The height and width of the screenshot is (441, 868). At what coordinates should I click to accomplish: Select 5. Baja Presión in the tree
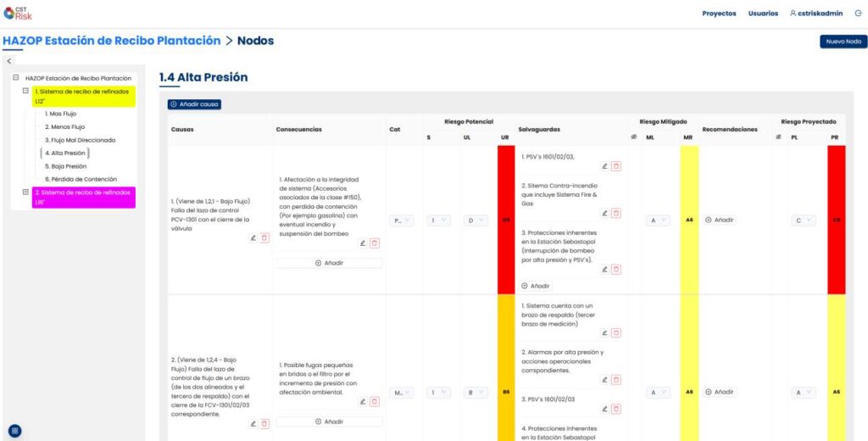66,166
